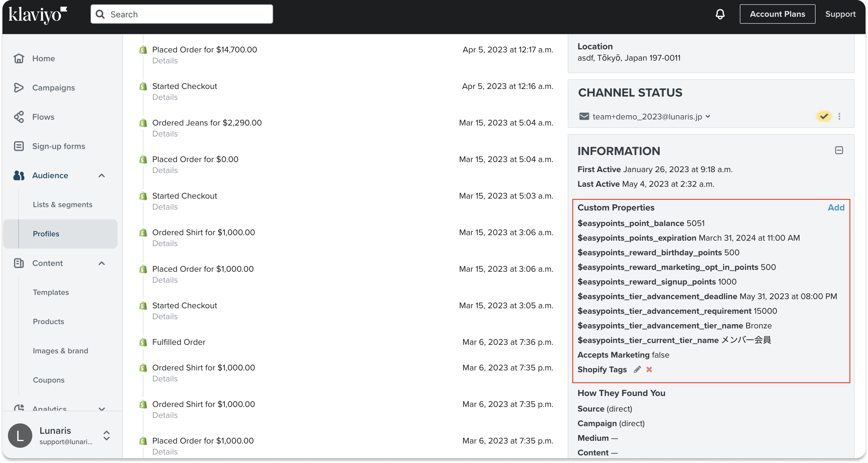Delete Shopify Tags with the red X
Image resolution: width=868 pixels, height=463 pixels.
tap(649, 370)
